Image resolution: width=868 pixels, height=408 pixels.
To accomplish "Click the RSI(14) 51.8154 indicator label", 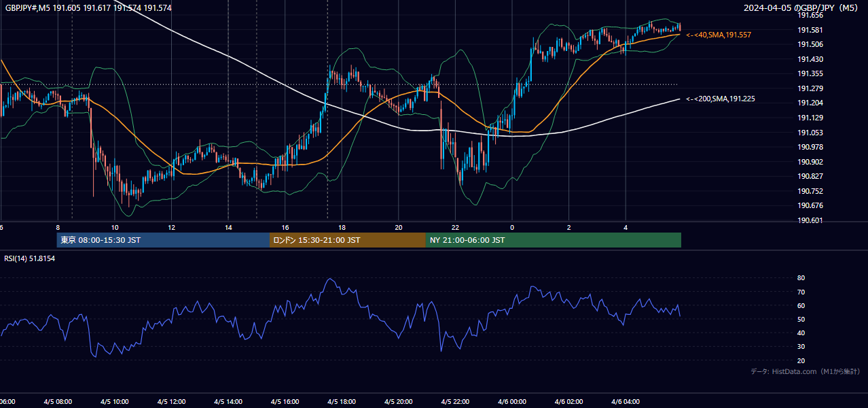I will [x=30, y=258].
